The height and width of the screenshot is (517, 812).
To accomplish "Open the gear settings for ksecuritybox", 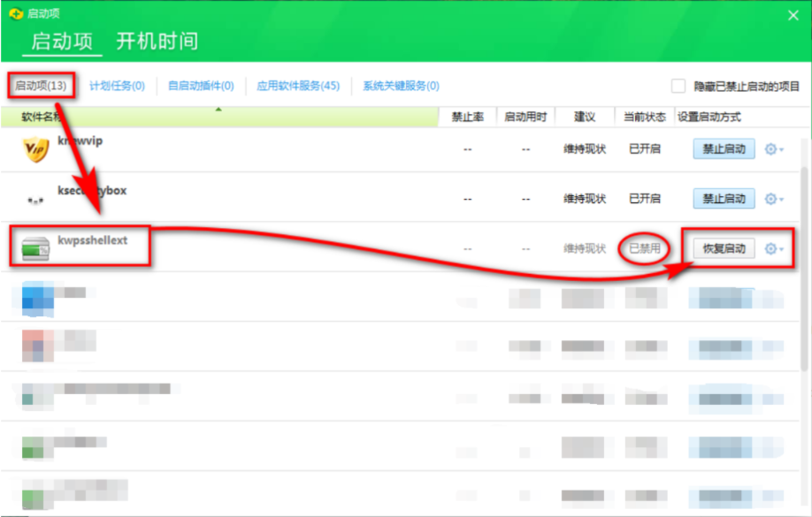I will [x=774, y=199].
